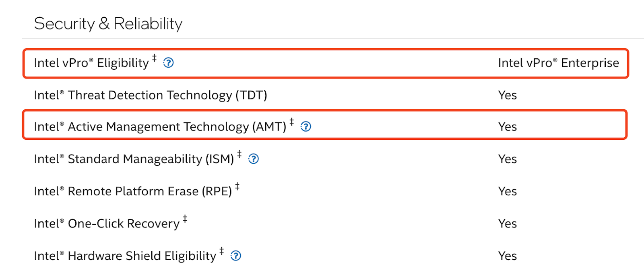This screenshot has height=275, width=644.
Task: Open footnote dagger beside Standard Manageability (ISM)
Action: [x=239, y=154]
